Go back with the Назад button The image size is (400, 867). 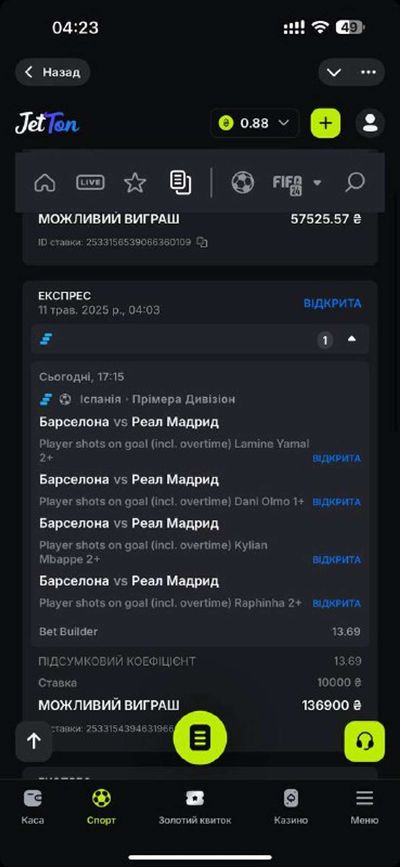53,72
